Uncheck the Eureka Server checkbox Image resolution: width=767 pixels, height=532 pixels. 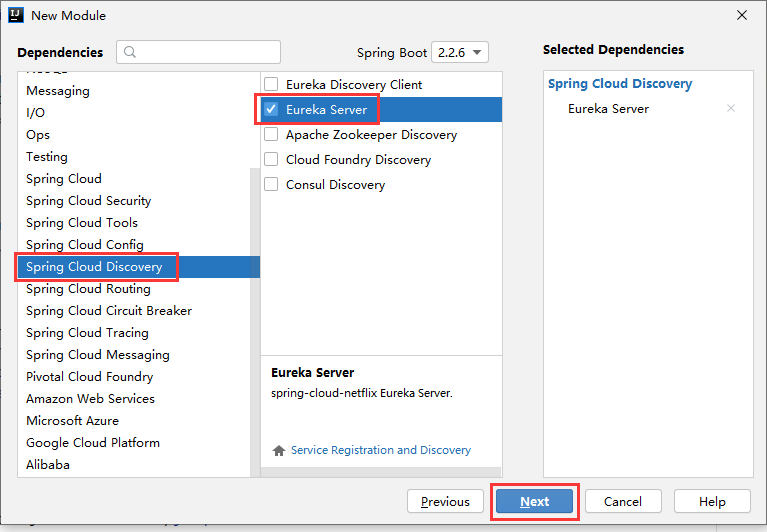[x=271, y=110]
